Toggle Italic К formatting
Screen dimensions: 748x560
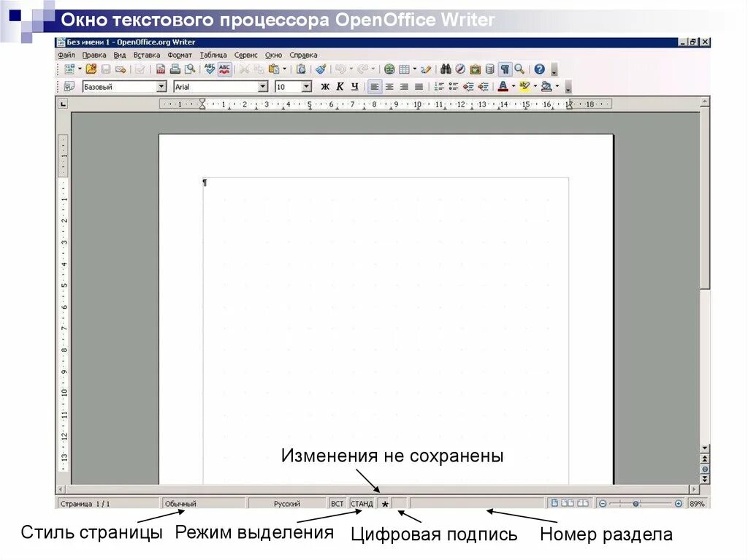click(340, 87)
